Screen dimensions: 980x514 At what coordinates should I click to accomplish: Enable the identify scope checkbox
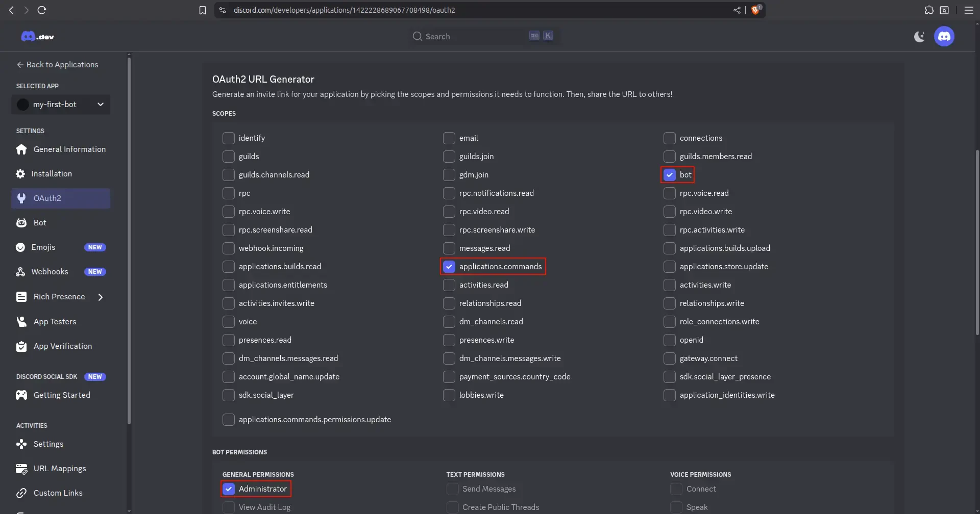point(229,138)
